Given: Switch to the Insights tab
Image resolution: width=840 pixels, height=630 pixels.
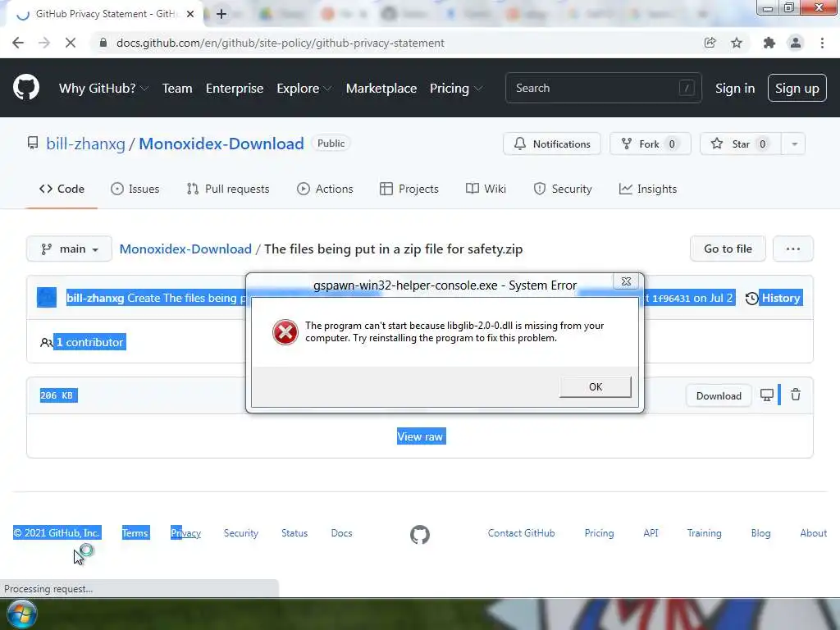Looking at the screenshot, I should pyautogui.click(x=648, y=189).
